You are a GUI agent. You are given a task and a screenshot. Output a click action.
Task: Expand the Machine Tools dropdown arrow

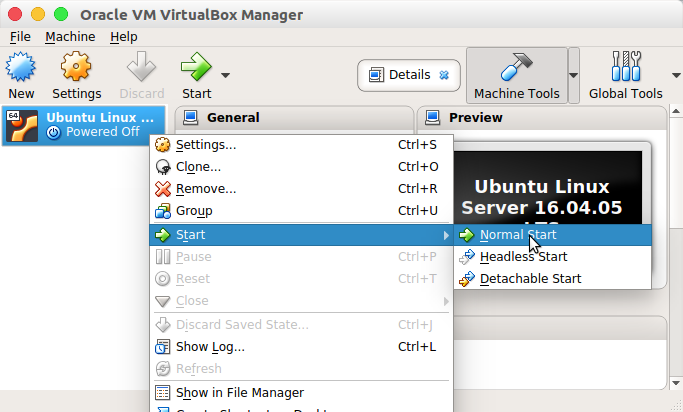point(574,75)
